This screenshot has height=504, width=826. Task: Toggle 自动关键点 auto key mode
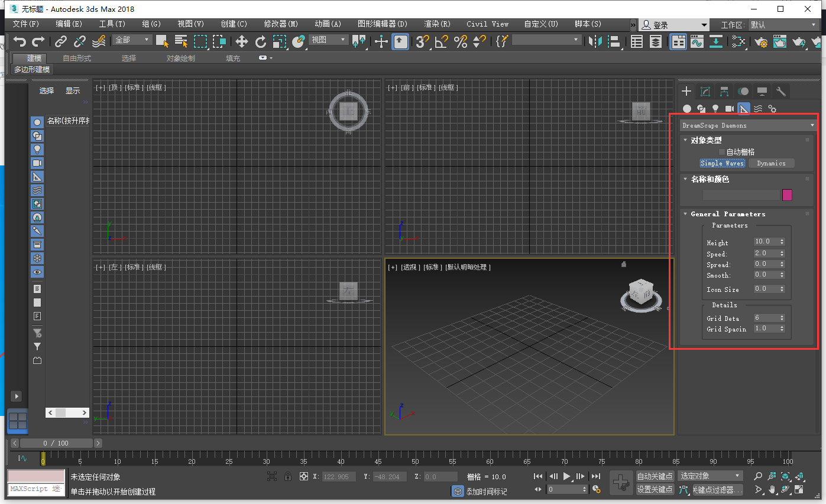point(655,476)
